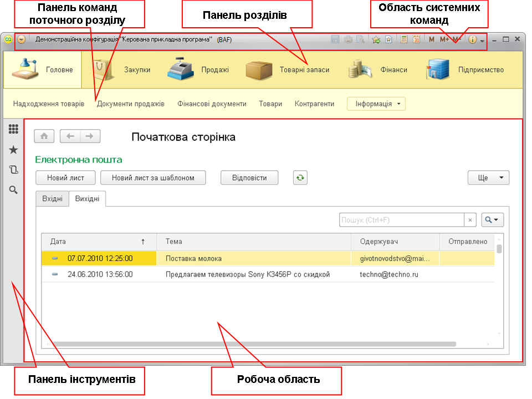Screen dimensions: 532x399
Task: Navigate back with left arrow button
Action: click(70, 136)
